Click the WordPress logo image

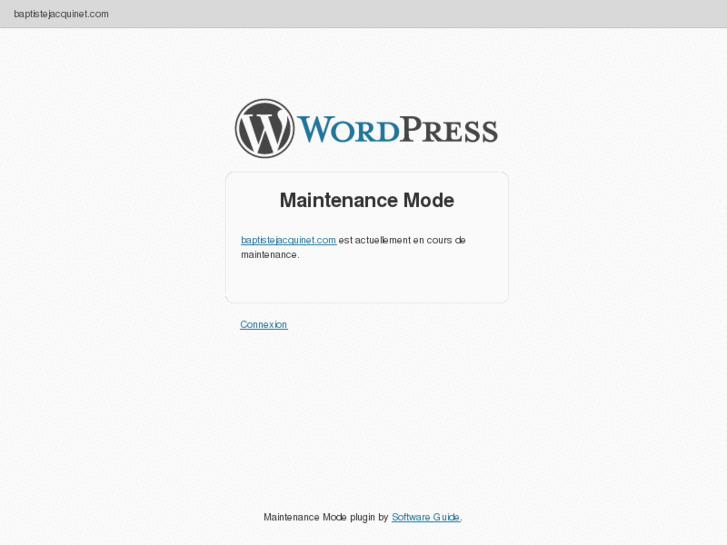point(366,128)
